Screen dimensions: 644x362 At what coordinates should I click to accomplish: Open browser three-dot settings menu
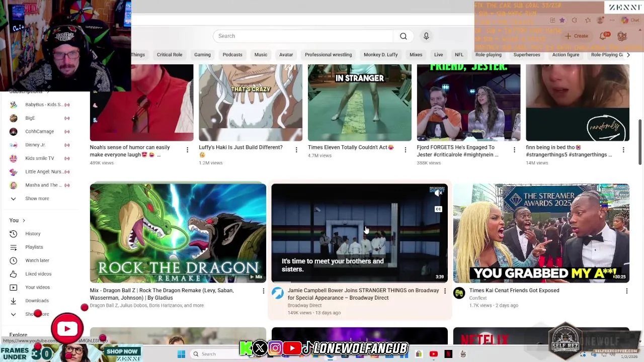pyautogui.click(x=612, y=20)
